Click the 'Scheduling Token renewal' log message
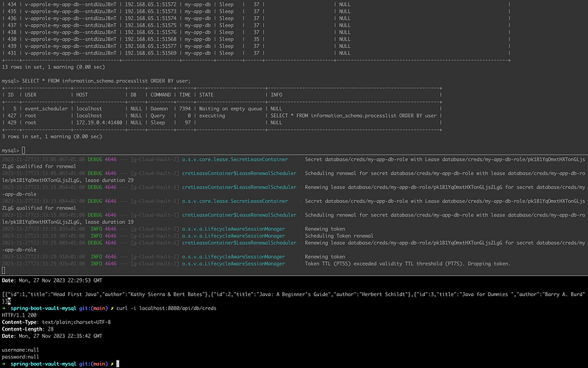The width and height of the screenshot is (588, 368). (x=339, y=236)
